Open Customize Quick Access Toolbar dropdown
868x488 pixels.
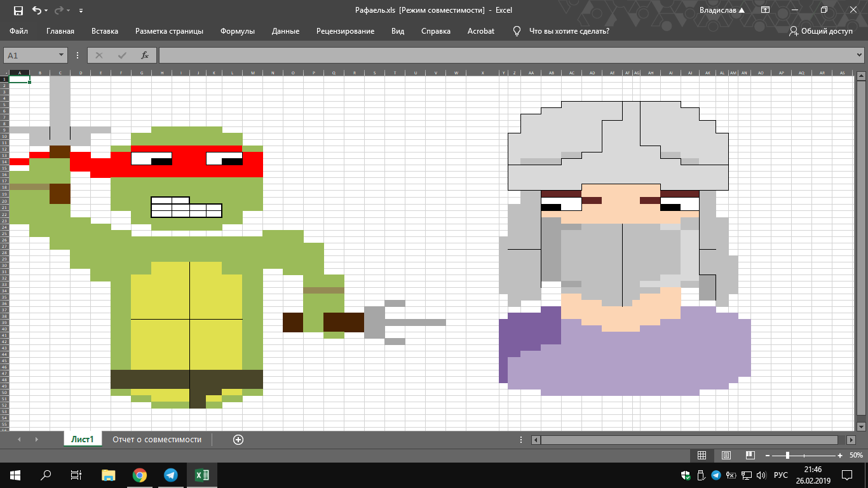click(81, 11)
